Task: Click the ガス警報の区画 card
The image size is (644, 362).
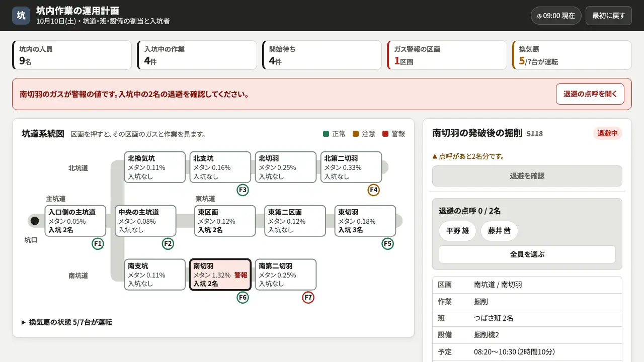Action: pos(447,55)
